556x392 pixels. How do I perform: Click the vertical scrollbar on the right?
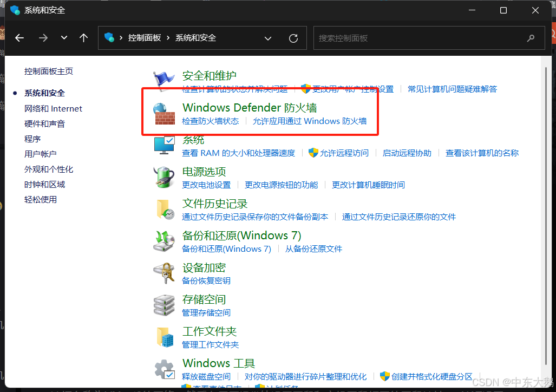click(x=546, y=217)
